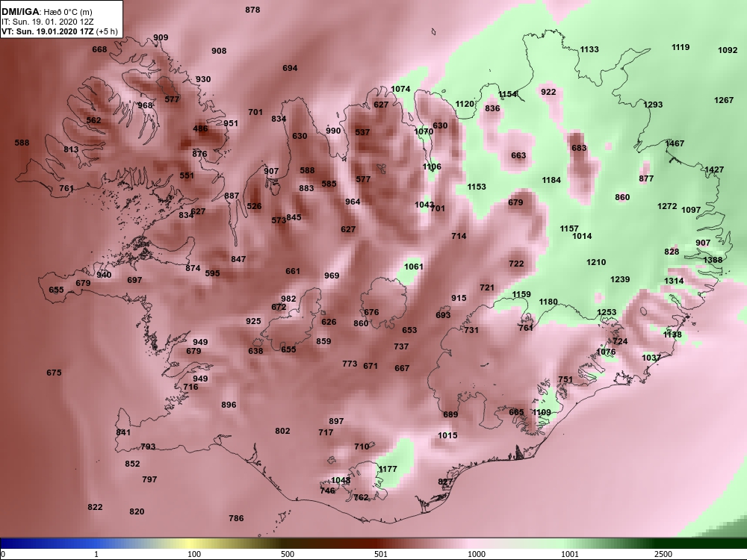
Task: Click the 1210 height value
Action: [x=596, y=262]
